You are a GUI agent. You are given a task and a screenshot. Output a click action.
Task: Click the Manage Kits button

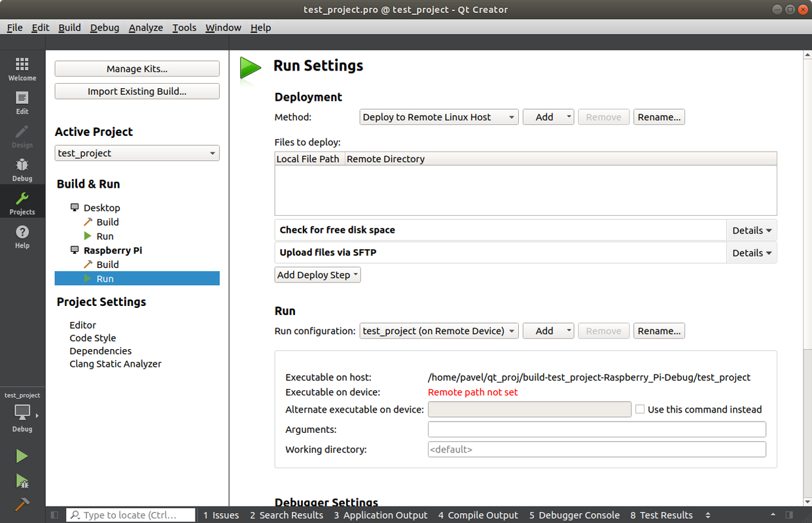coord(137,69)
